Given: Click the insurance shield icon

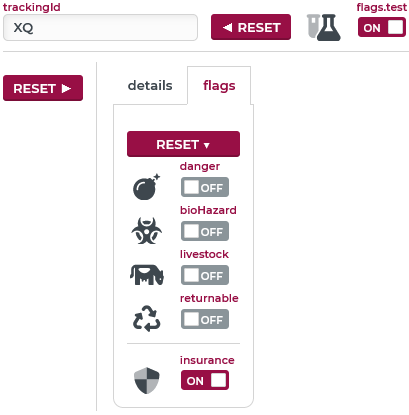Looking at the screenshot, I should point(147,380).
